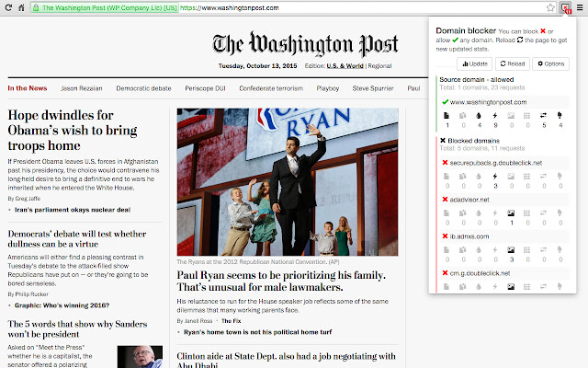
Task: Click image icon under www.washingtonpost.com
Action: [511, 116]
